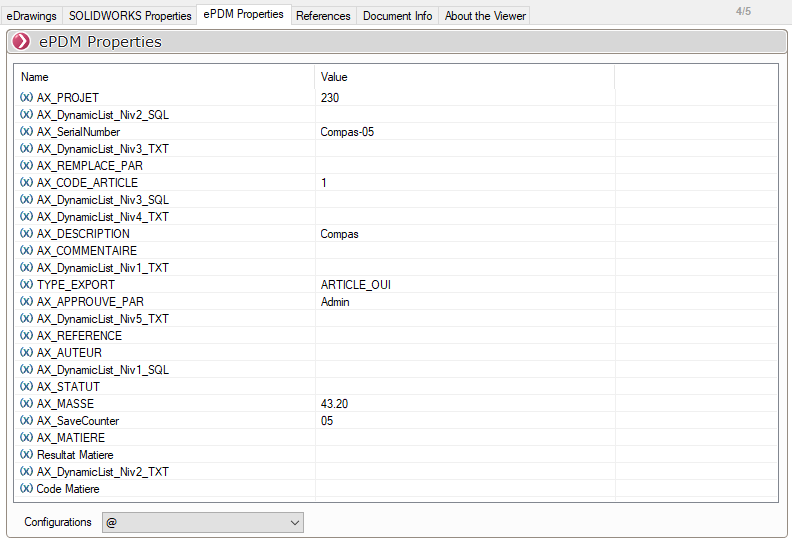792x540 pixels.
Task: Sort by the Name column header
Action: (x=35, y=77)
